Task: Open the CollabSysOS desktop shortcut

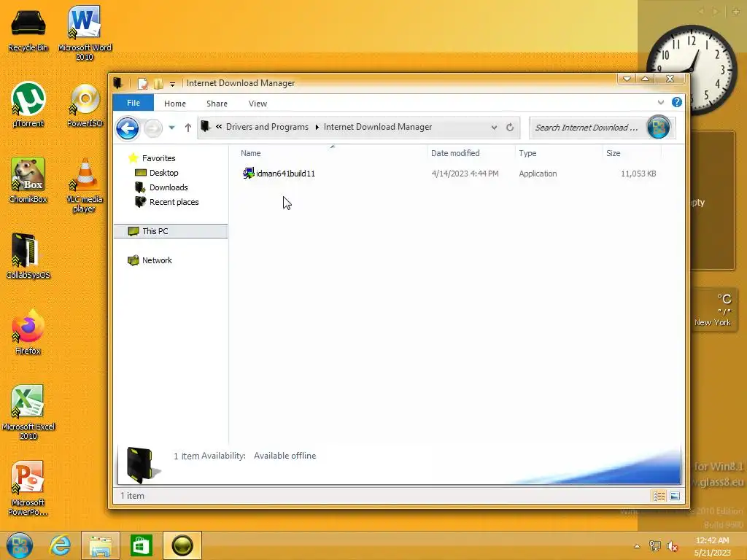Action: 28,256
